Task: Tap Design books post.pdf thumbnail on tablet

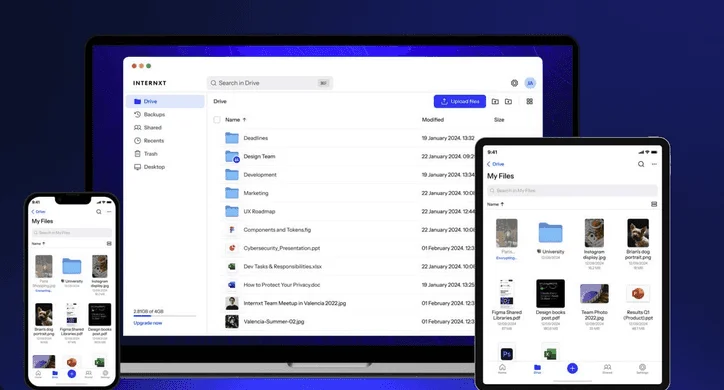Action: (550, 294)
